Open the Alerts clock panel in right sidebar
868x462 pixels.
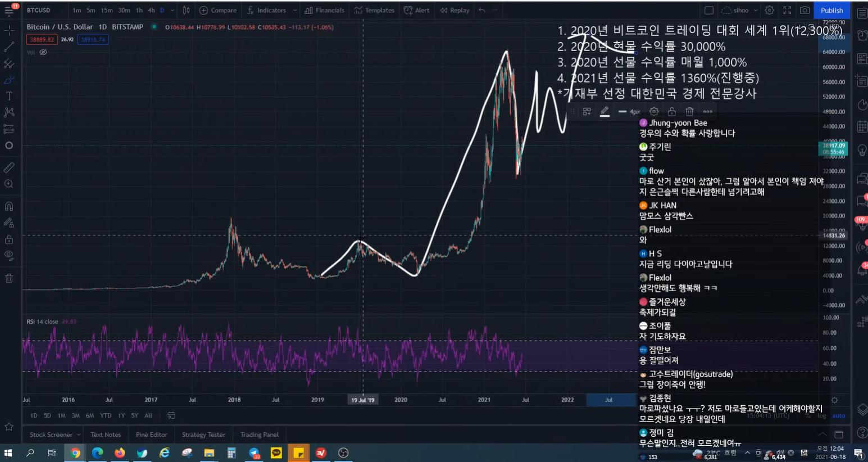[861, 35]
